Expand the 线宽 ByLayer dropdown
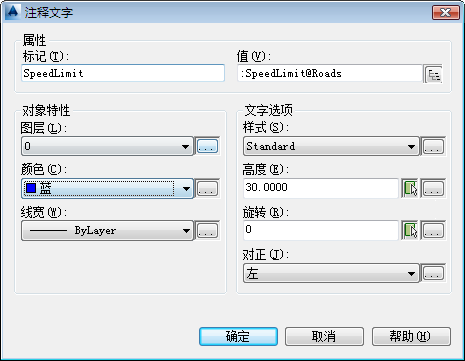Viewport: 465px width, 361px height. coord(107,230)
